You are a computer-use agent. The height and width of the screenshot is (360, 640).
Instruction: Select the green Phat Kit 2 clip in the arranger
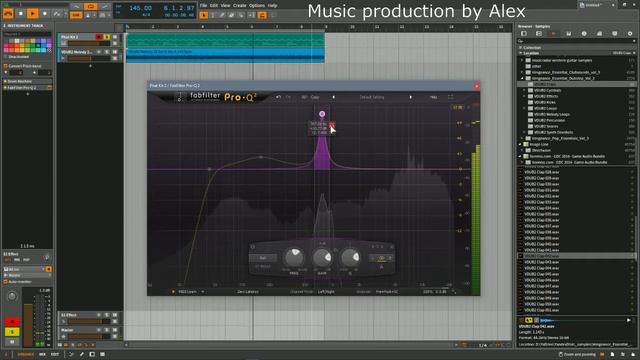click(x=225, y=40)
